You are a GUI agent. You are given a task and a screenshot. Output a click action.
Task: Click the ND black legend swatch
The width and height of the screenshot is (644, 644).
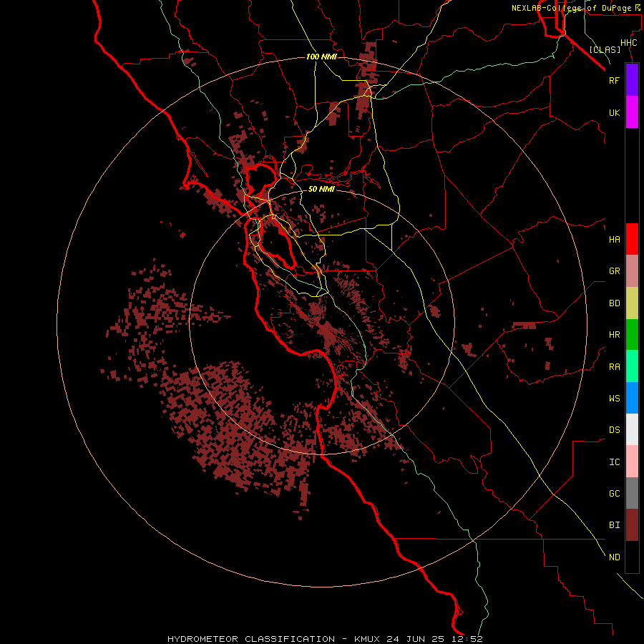tap(632, 557)
